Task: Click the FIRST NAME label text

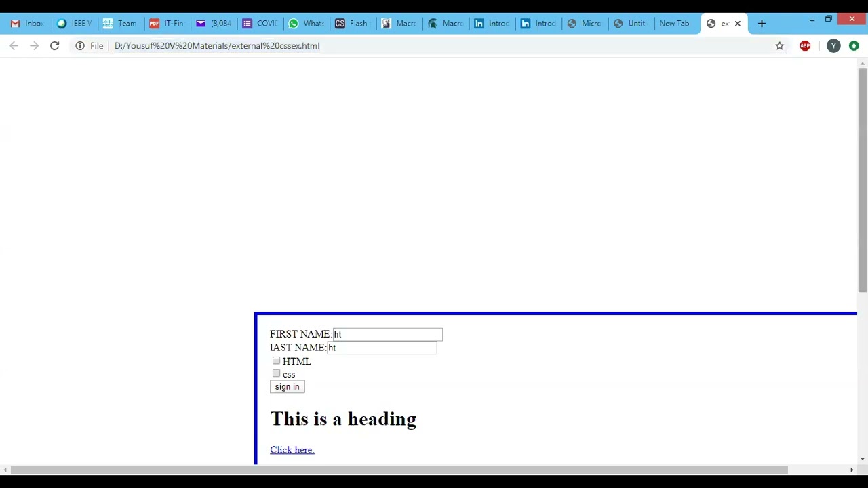Action: [x=300, y=334]
